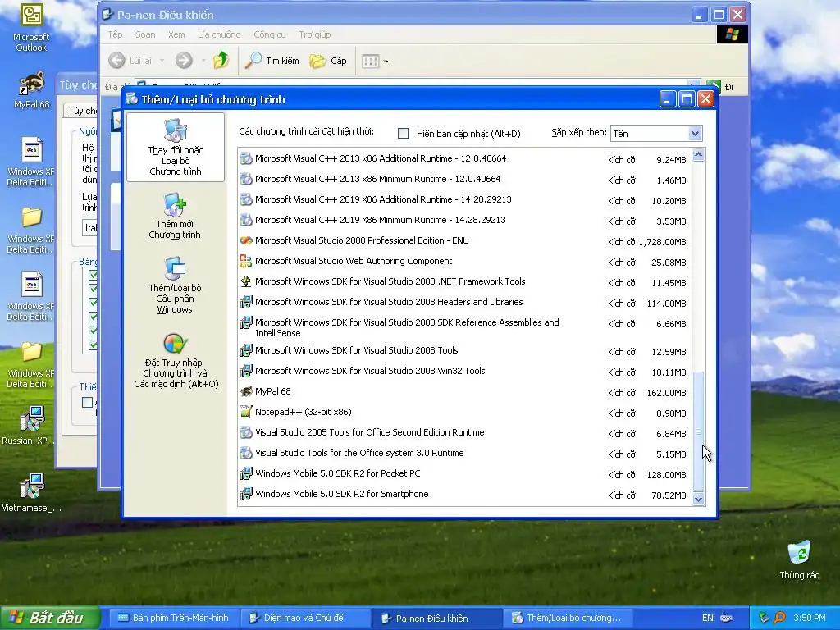The width and height of the screenshot is (840, 630).
Task: Click on-screen keyboard tray icon
Action: pos(727,618)
